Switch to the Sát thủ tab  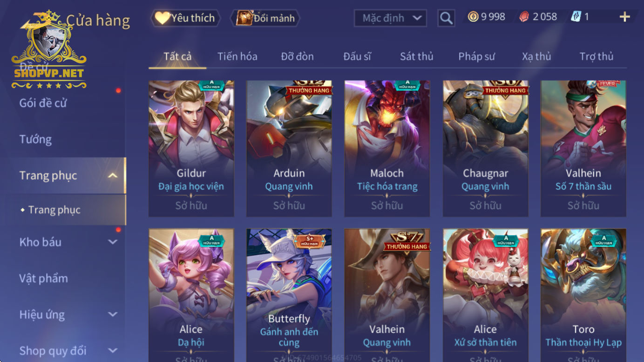point(417,56)
